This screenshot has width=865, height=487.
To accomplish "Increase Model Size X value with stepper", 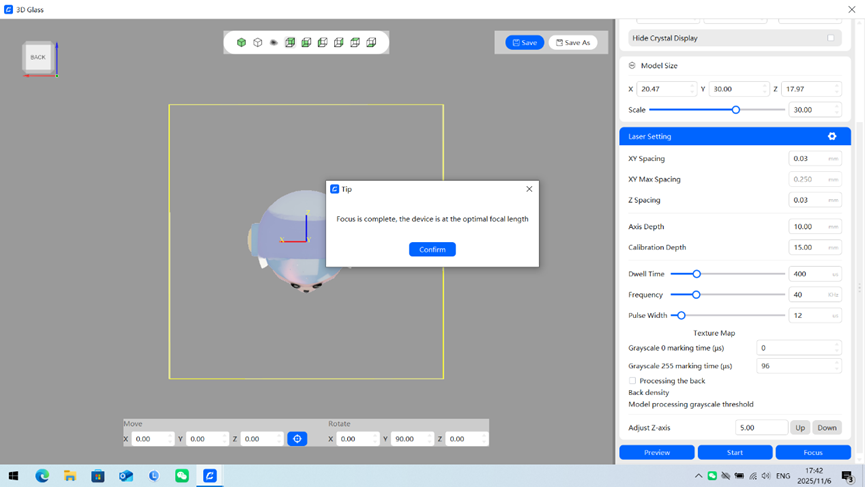I will pos(692,86).
